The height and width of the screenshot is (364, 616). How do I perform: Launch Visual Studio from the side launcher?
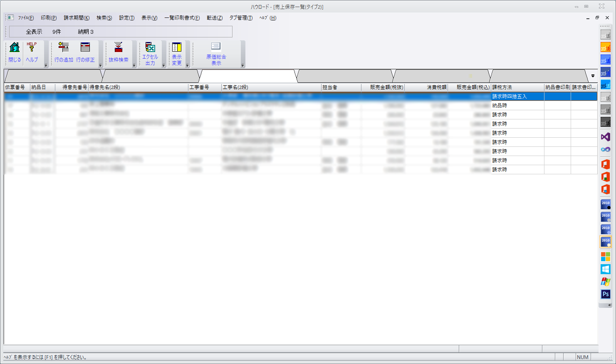[x=606, y=137]
